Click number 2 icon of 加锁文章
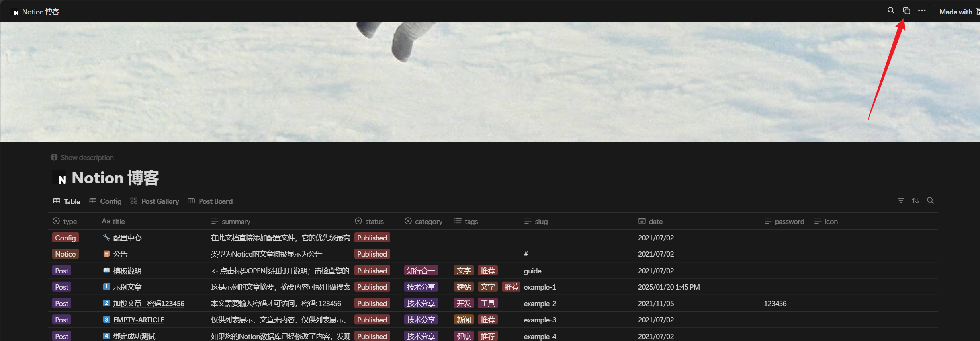This screenshot has height=341, width=980. (x=106, y=303)
